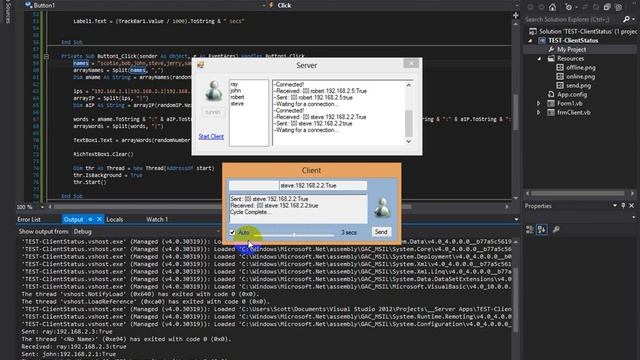Image resolution: width=640 pixels, height=360 pixels.
Task: Open the Properties panel window options dropdown
Action: pyautogui.click(x=615, y=206)
